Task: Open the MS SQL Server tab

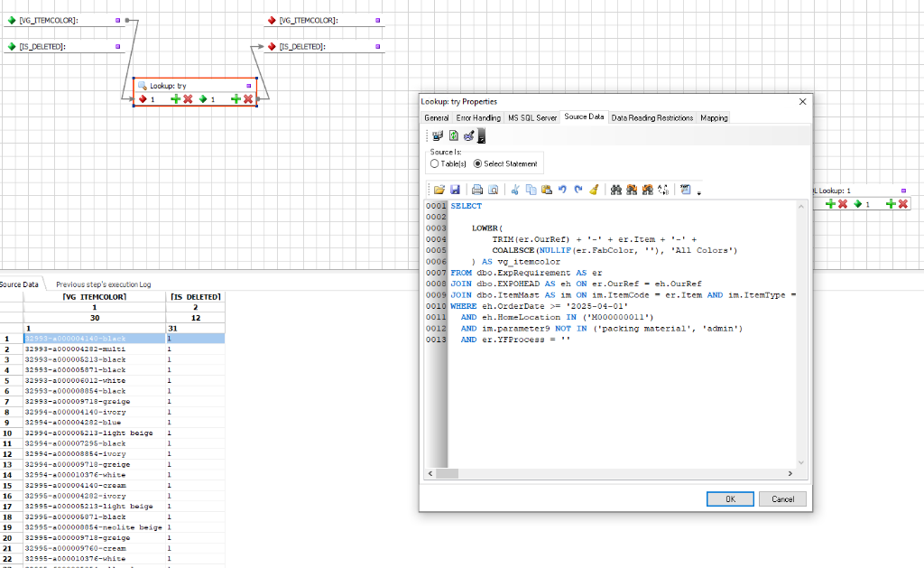Action: point(532,118)
